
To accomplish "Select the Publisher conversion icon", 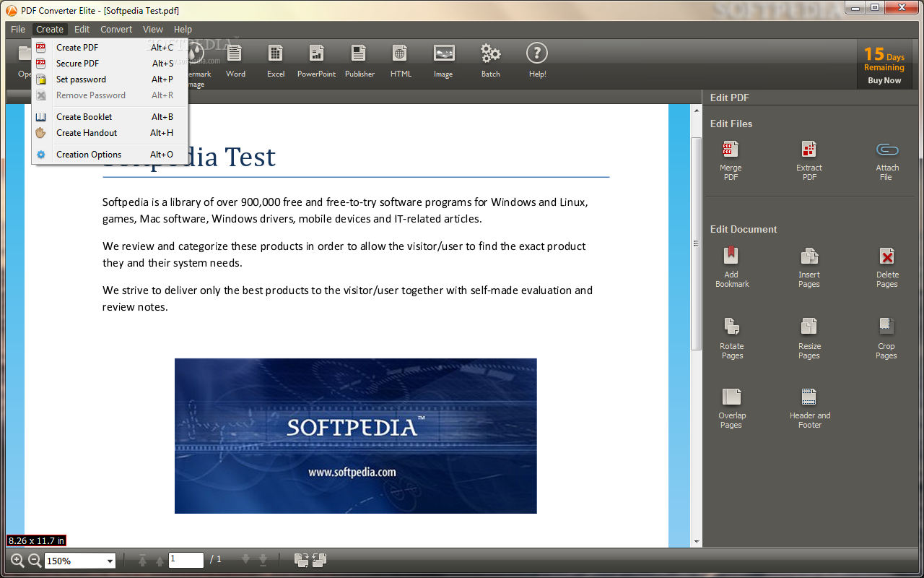I will (x=359, y=53).
